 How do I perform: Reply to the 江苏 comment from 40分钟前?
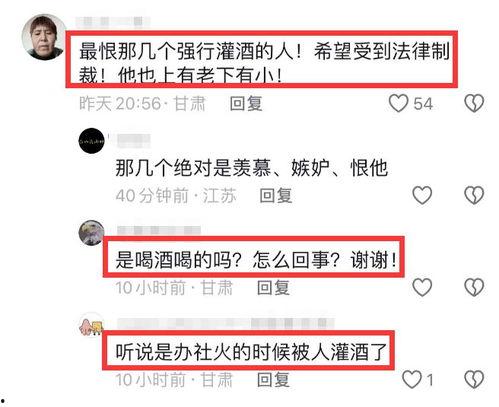pos(276,195)
